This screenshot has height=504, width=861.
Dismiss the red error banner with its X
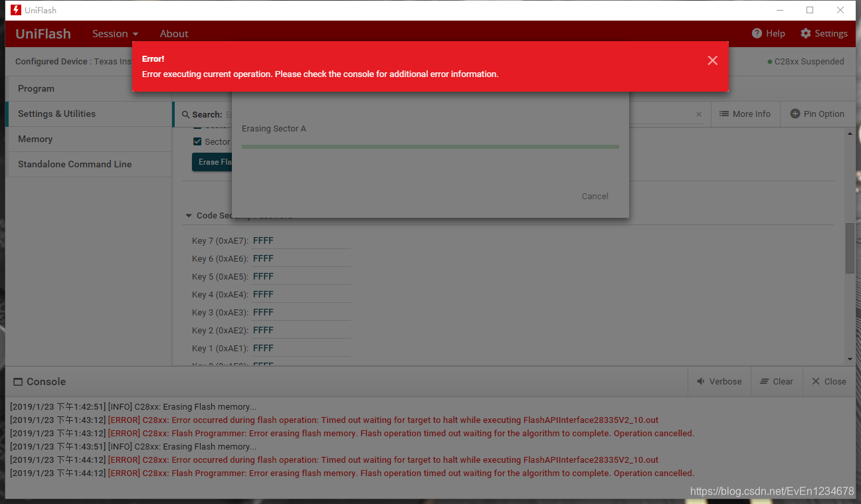[712, 60]
